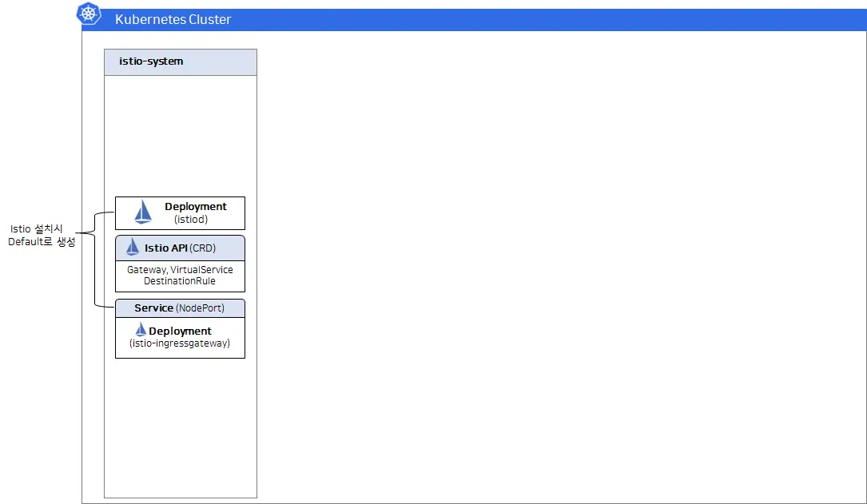Click the (CRD) text in the header
Image resolution: width=867 pixels, height=504 pixels.
(x=202, y=248)
